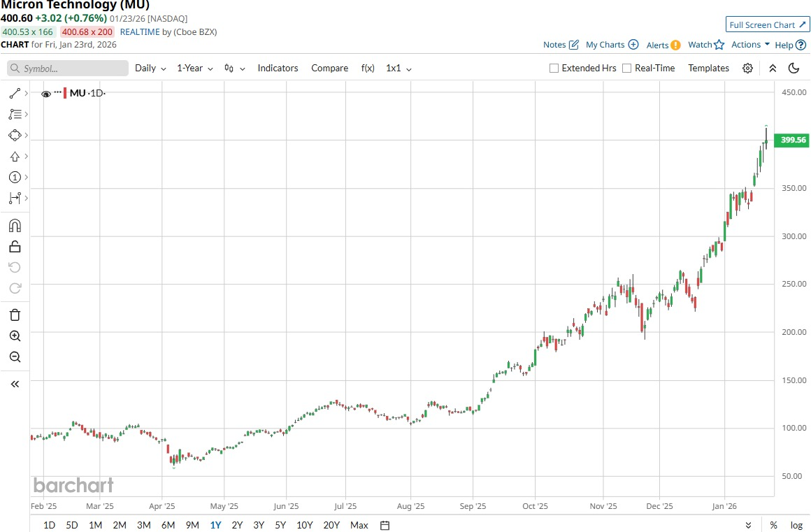The width and height of the screenshot is (811, 532).
Task: Click the undo arrow icon
Action: click(x=15, y=267)
